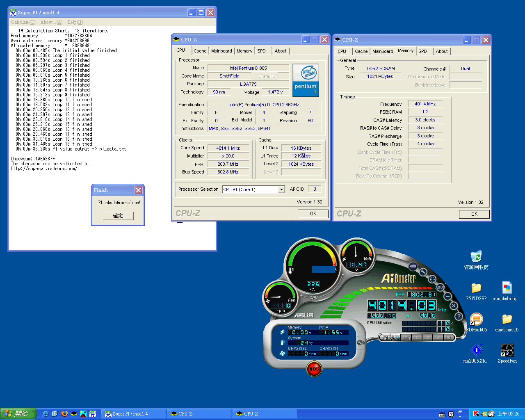Click memory Frequency value 401.4 MHz
This screenshot has width=525, height=420.
pyautogui.click(x=425, y=104)
